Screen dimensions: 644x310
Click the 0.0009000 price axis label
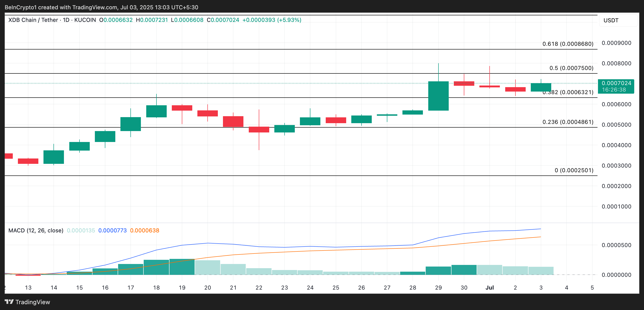[616, 43]
